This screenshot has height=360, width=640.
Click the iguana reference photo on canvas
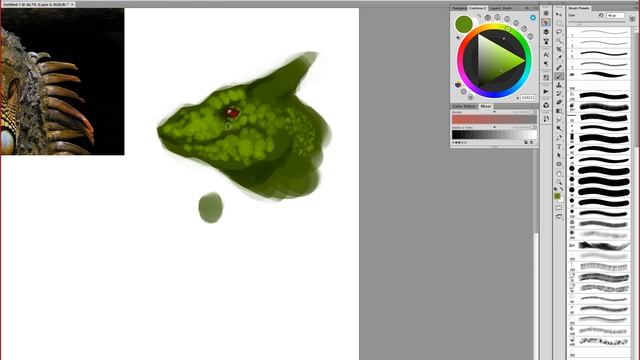coord(62,82)
